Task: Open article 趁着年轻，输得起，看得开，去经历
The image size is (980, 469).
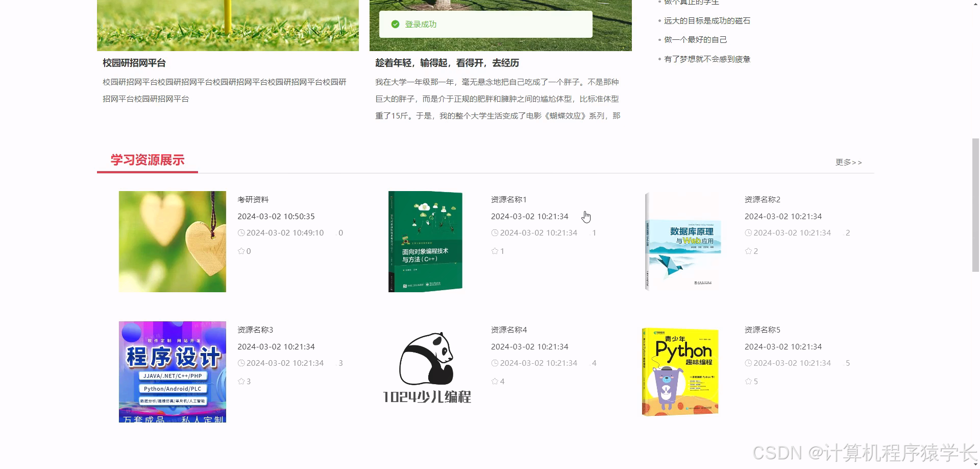Action: pos(447,63)
